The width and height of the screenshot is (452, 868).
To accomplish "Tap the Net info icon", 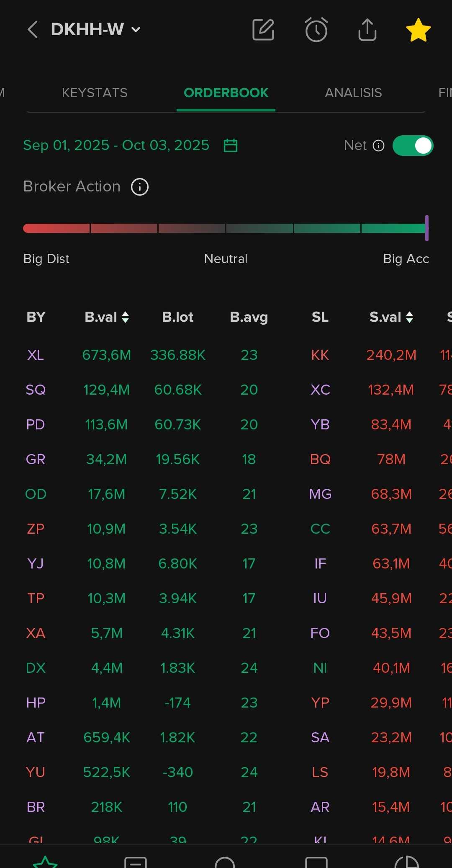I will [378, 145].
